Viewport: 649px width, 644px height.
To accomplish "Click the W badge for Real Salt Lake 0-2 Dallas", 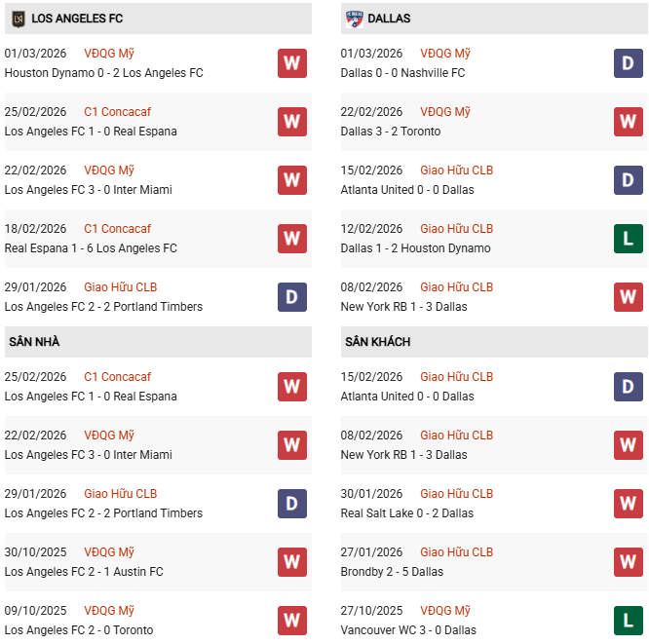I will pos(628,504).
